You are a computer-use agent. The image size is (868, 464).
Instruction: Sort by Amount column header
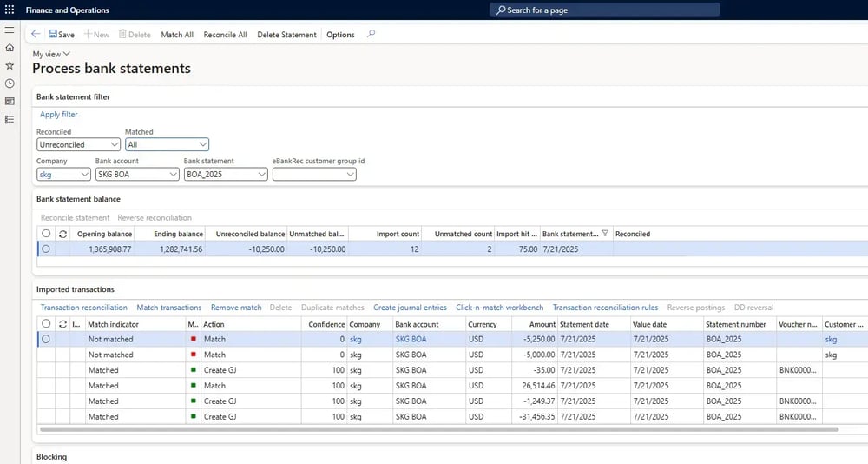pyautogui.click(x=542, y=324)
